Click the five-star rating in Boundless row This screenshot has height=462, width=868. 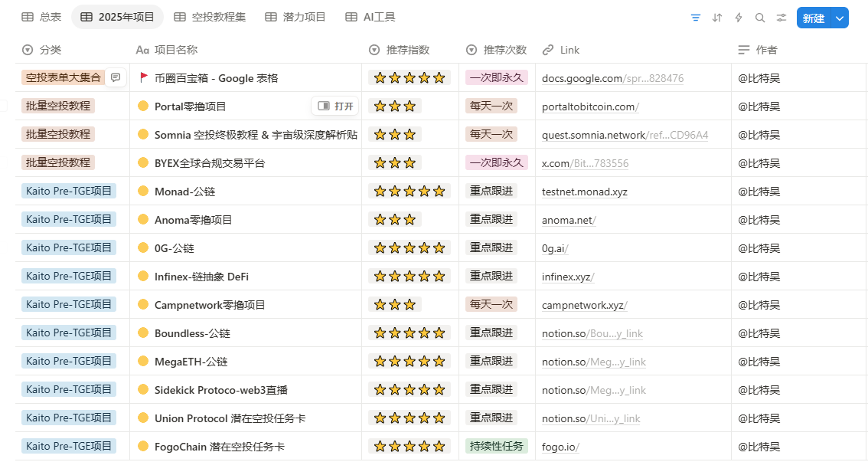point(410,333)
